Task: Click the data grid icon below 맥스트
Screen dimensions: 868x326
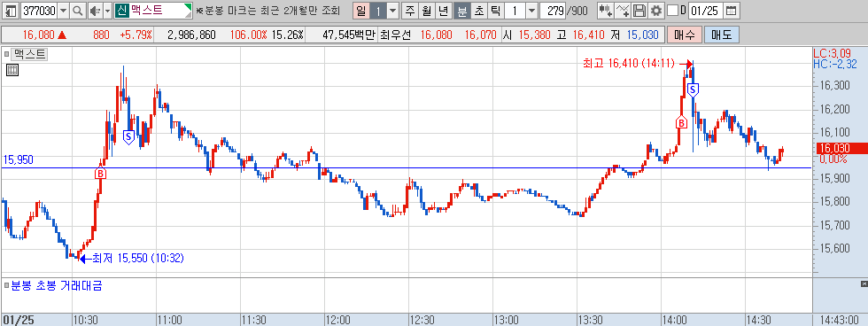Action: (x=12, y=70)
